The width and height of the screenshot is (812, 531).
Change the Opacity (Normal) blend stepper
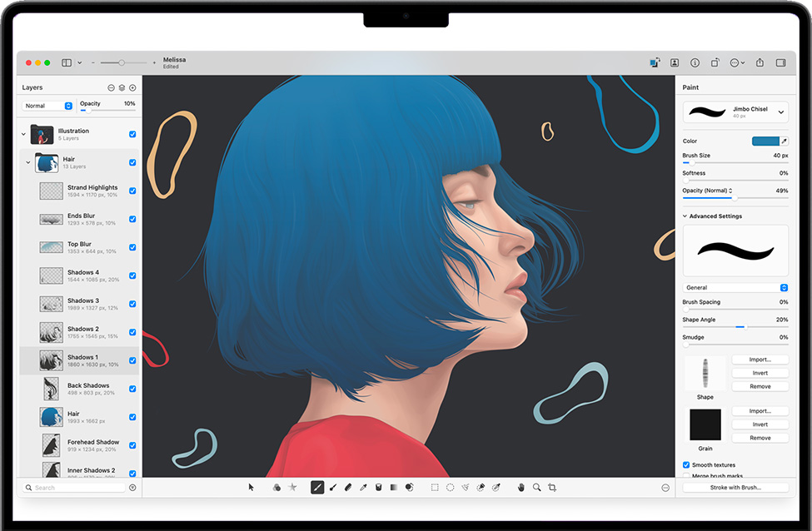(x=730, y=191)
